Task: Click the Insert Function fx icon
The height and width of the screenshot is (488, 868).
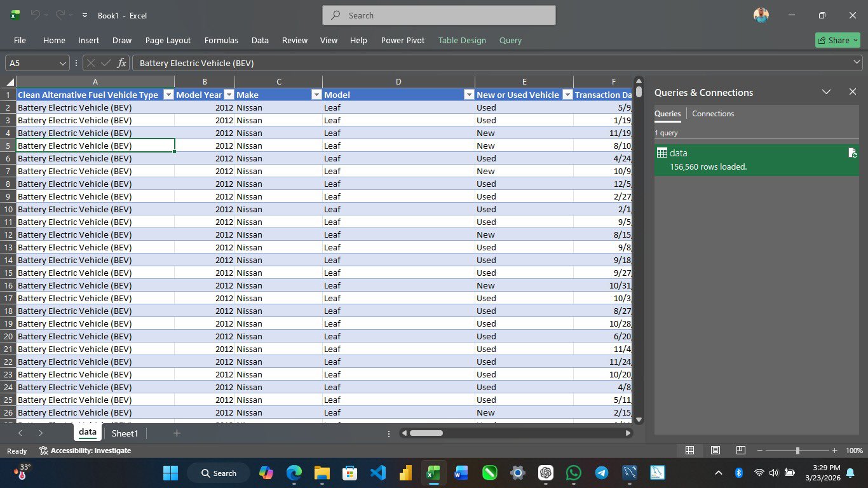Action: tap(121, 63)
